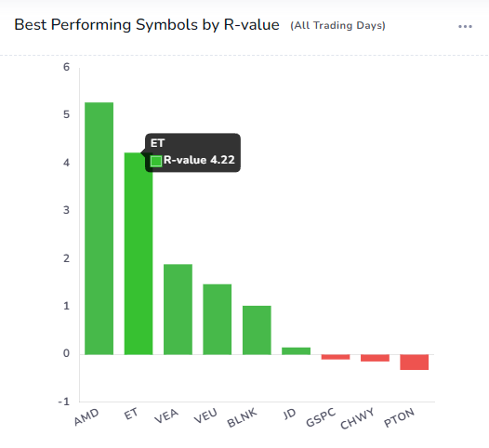The image size is (489, 448).
Task: Click the VEU green bar
Action: coord(217,319)
